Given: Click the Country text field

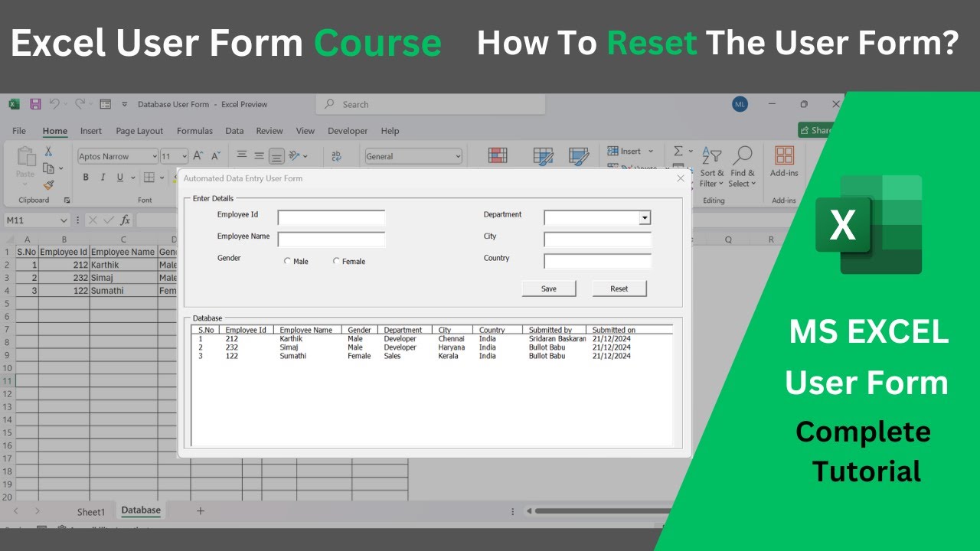Looking at the screenshot, I should point(598,261).
